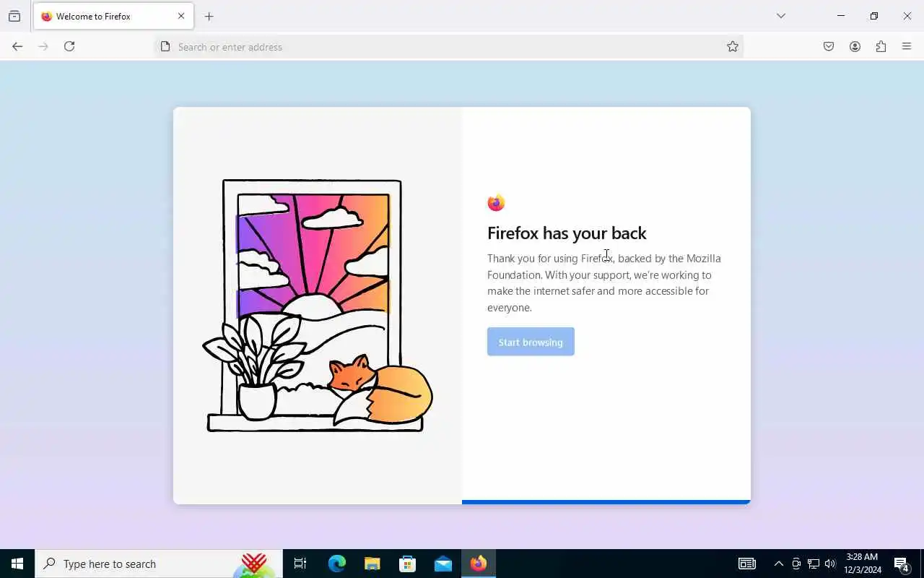Focus the Search or enter address field
924x578 pixels.
448,47
